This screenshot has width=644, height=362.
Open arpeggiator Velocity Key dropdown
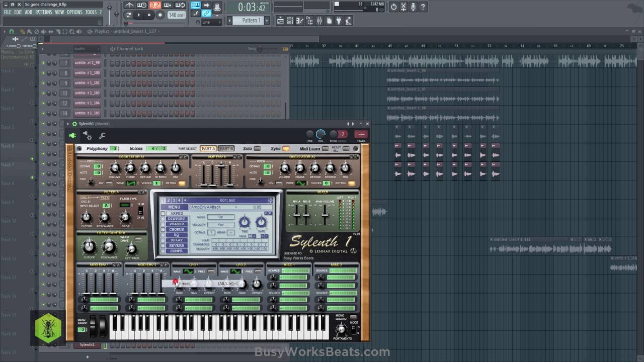click(x=221, y=225)
